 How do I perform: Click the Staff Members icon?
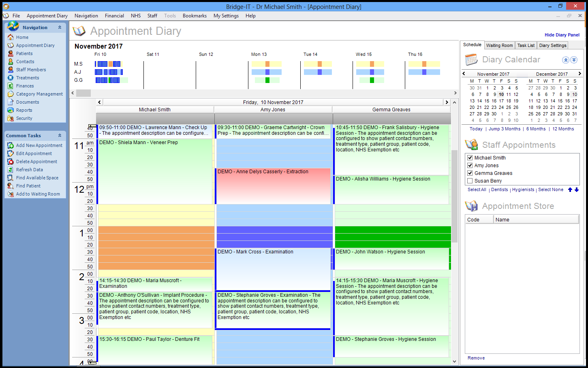11,70
